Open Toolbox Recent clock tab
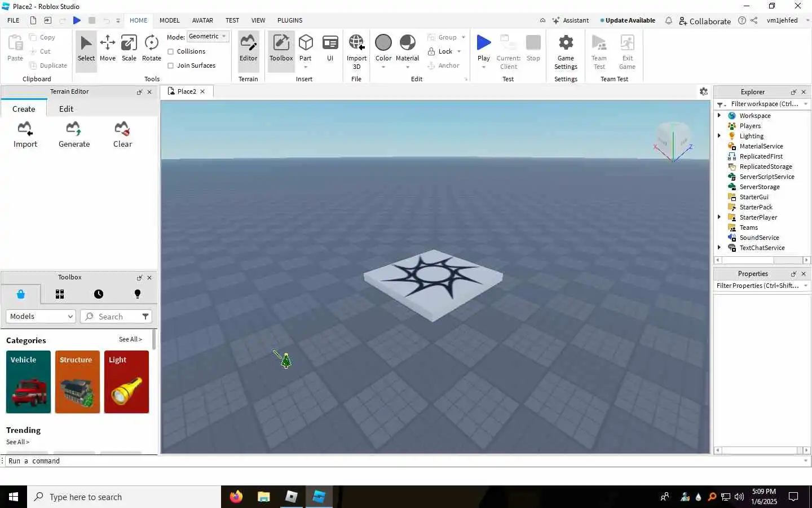 [x=99, y=294]
